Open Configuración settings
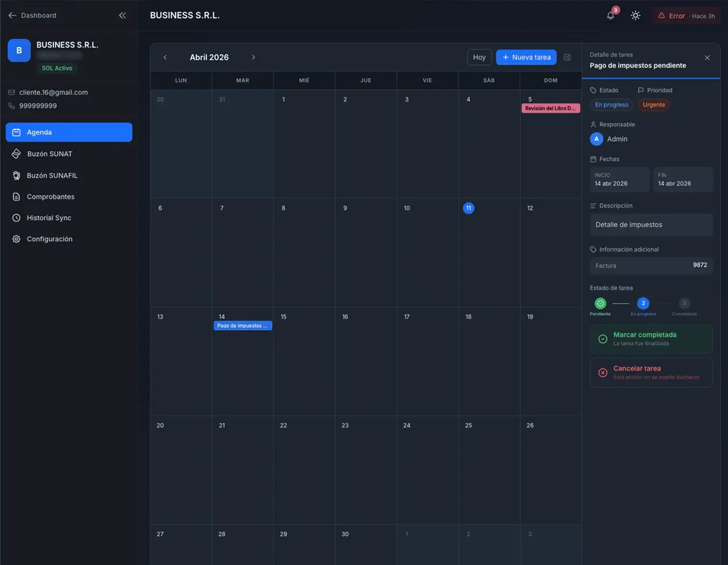Screen dimensions: 728x565 [50, 239]
